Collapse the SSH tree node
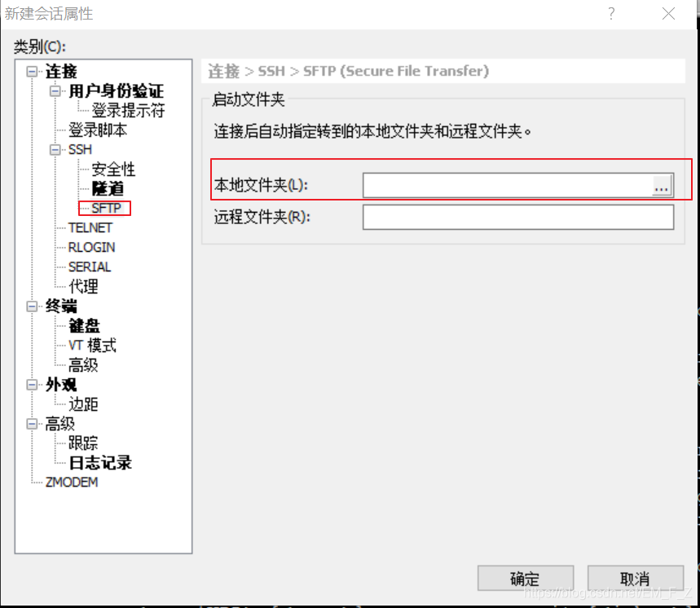This screenshot has width=700, height=608. 55,149
